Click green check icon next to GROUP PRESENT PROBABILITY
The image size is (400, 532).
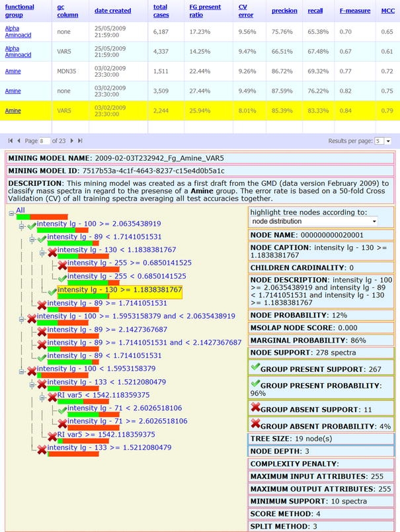coord(255,383)
